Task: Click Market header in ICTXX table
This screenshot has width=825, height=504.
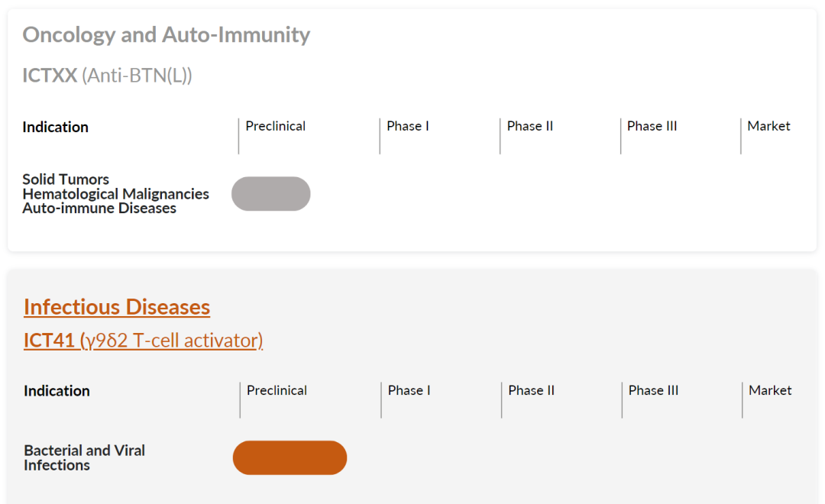Action: click(x=768, y=126)
